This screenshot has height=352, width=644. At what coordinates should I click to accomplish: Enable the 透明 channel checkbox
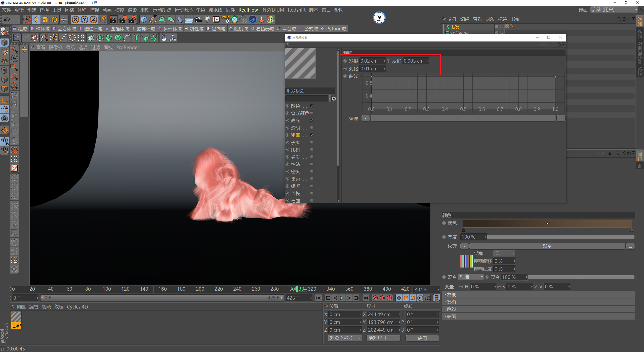pos(312,128)
